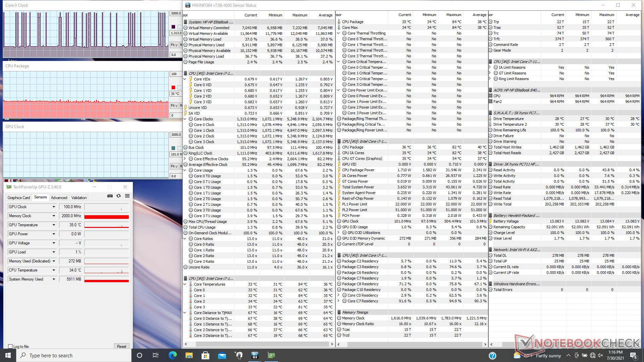Open the GPU Clock sensor dropdown

point(54,207)
